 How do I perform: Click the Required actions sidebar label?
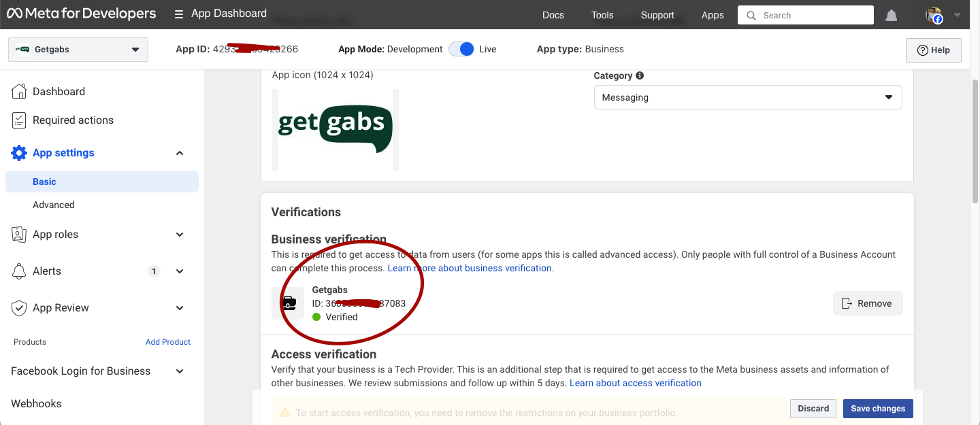tap(73, 120)
